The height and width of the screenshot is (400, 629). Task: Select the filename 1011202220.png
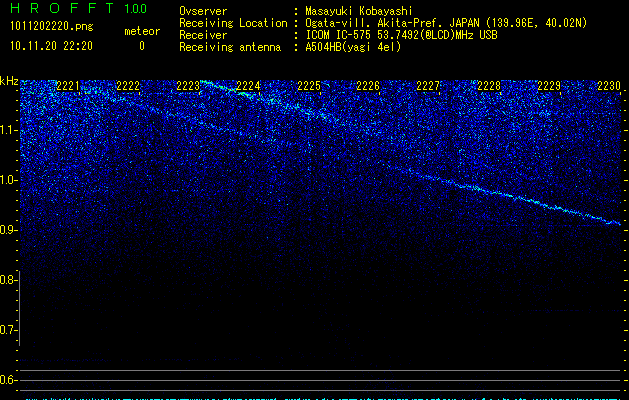point(51,26)
